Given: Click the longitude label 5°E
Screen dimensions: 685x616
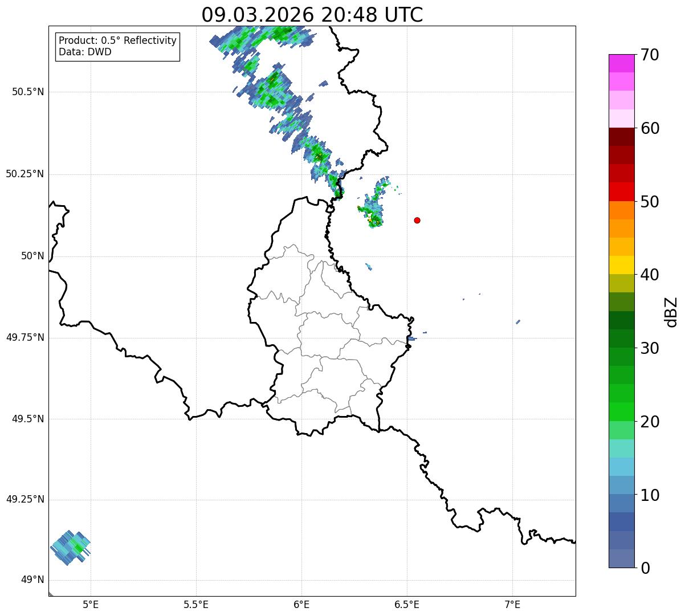Looking at the screenshot, I should (91, 605).
